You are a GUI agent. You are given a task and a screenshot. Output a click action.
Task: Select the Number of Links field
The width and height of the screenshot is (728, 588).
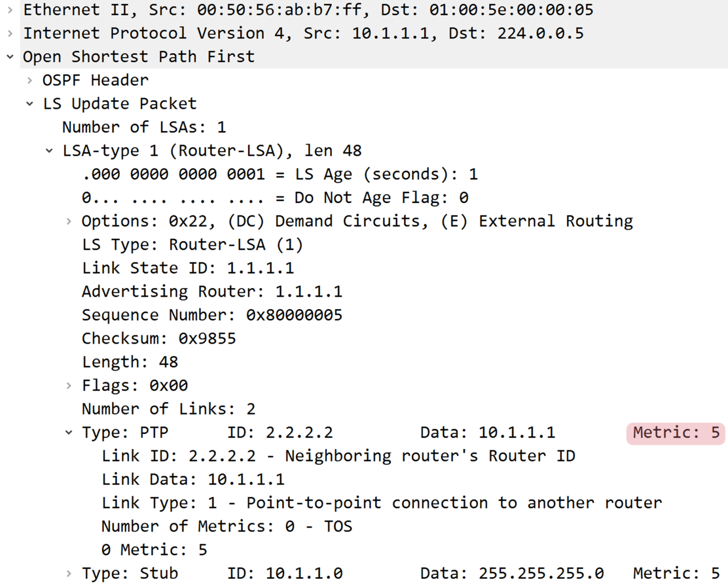(x=168, y=408)
